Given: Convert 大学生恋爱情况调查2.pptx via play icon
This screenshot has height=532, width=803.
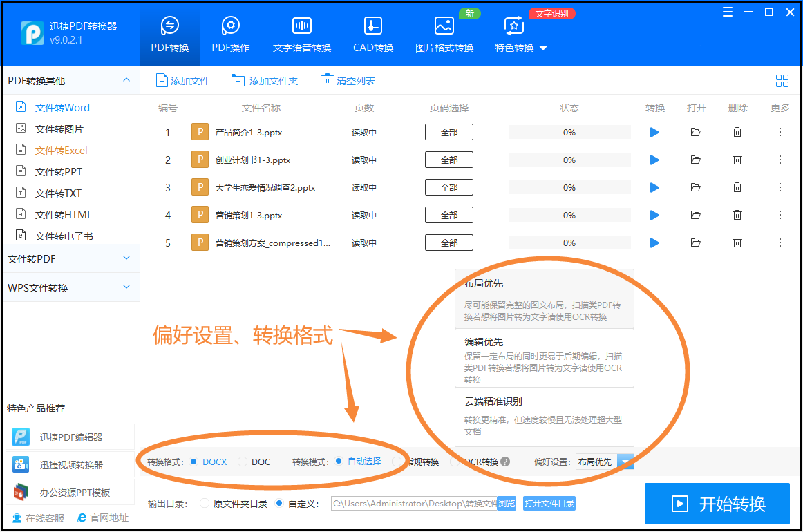Looking at the screenshot, I should [654, 188].
